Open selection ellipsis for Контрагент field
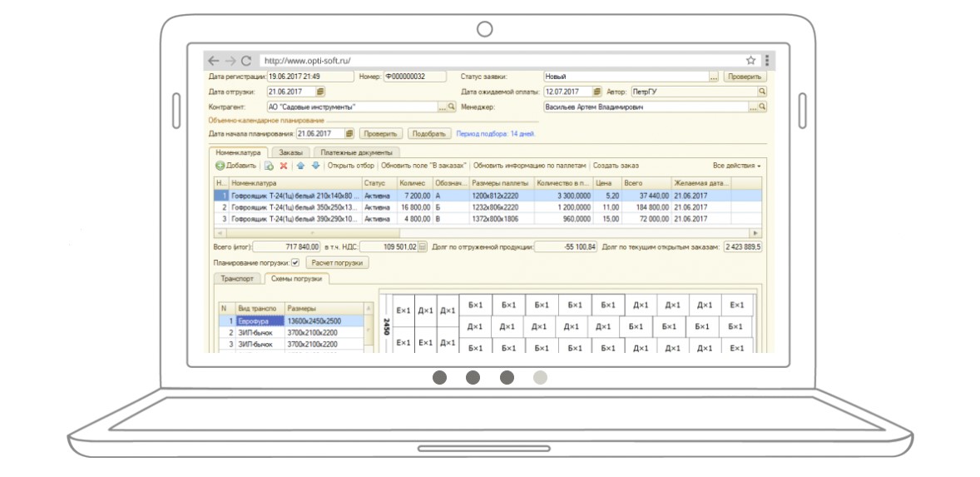Image resolution: width=980 pixels, height=477 pixels. pos(443,107)
